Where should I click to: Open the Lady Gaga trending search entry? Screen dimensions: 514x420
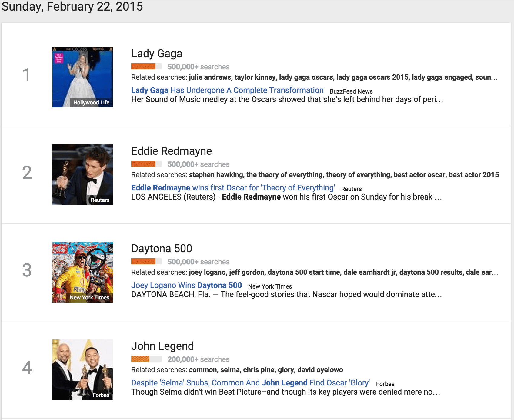(x=156, y=53)
